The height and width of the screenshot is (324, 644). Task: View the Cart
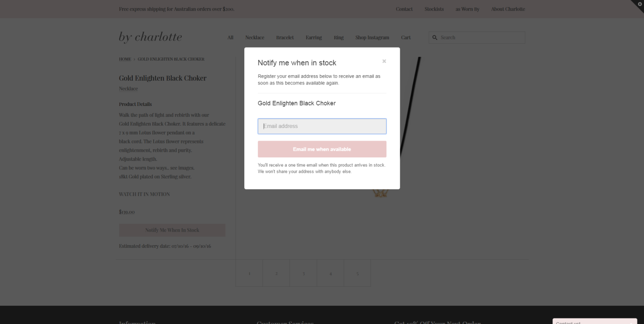coord(405,38)
